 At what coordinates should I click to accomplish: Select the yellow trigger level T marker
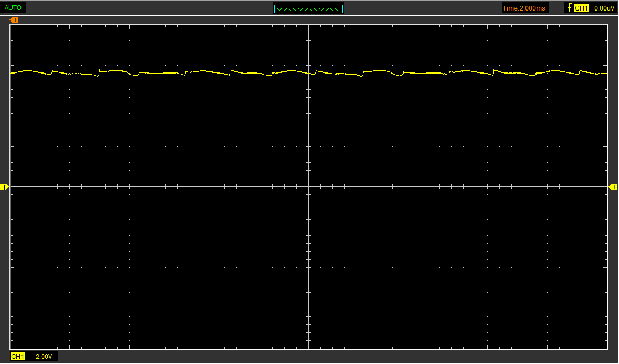pyautogui.click(x=613, y=187)
